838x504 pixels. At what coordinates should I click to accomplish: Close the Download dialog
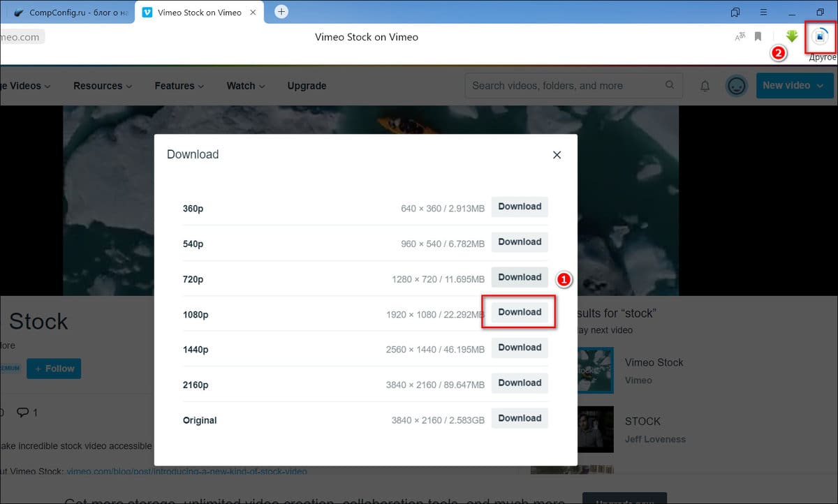pos(557,154)
